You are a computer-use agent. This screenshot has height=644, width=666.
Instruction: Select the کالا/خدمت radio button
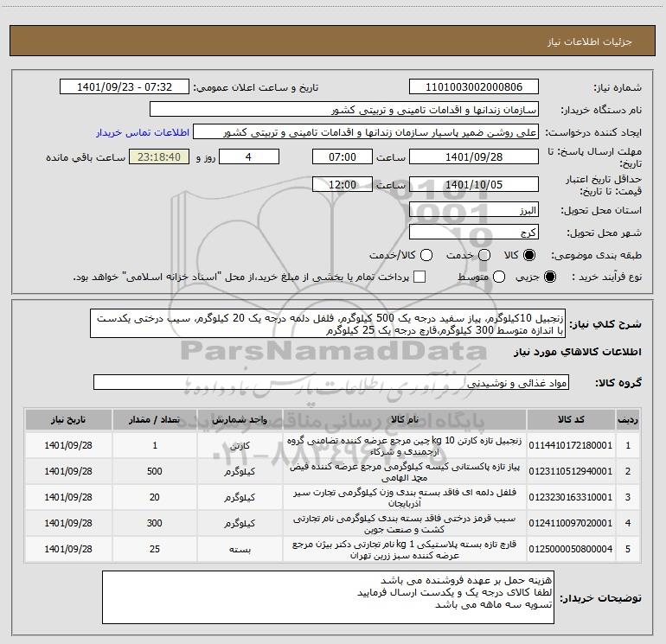click(426, 255)
